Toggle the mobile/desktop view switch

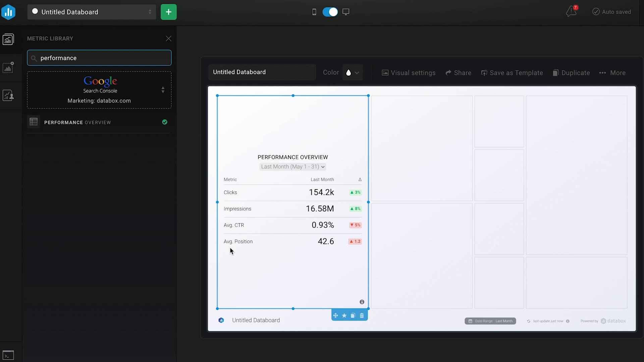(x=330, y=12)
